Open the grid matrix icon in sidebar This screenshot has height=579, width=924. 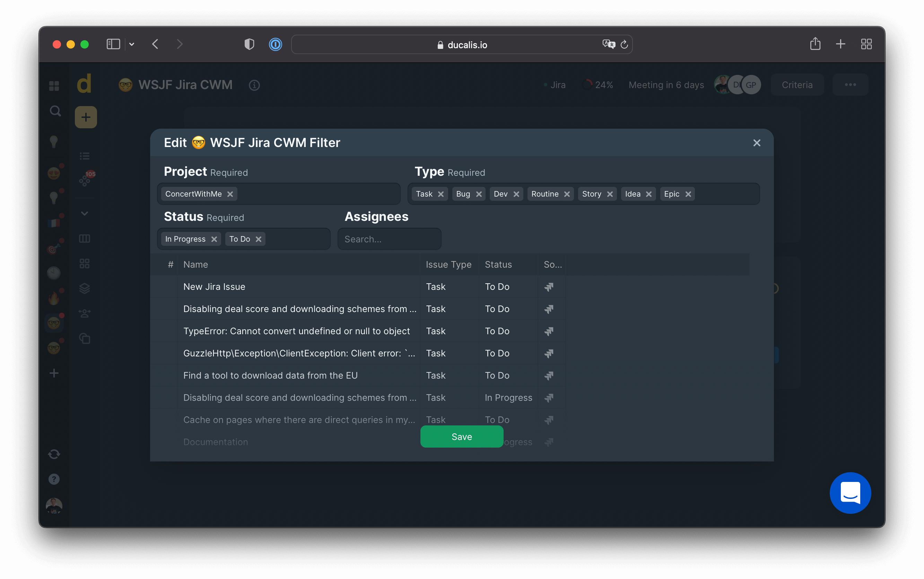tap(85, 264)
